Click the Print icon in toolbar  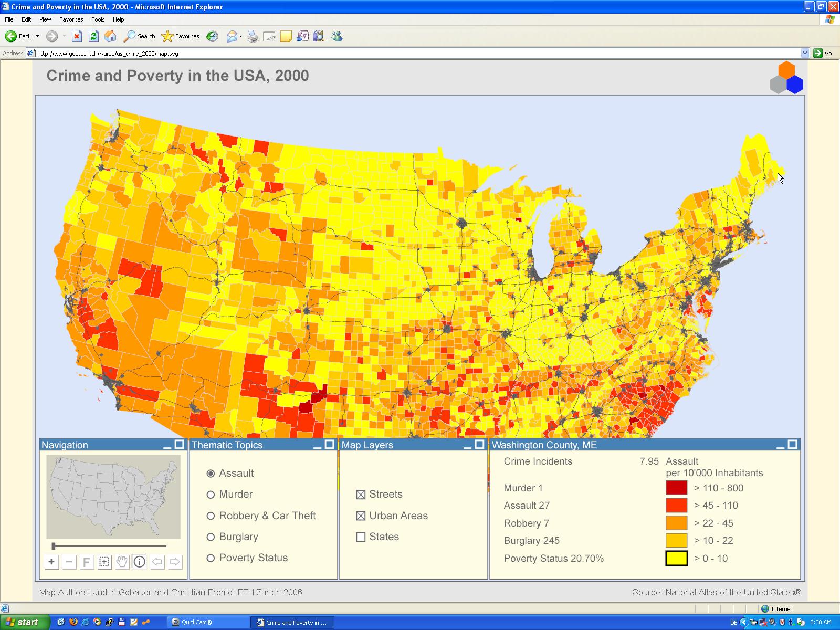click(x=253, y=36)
